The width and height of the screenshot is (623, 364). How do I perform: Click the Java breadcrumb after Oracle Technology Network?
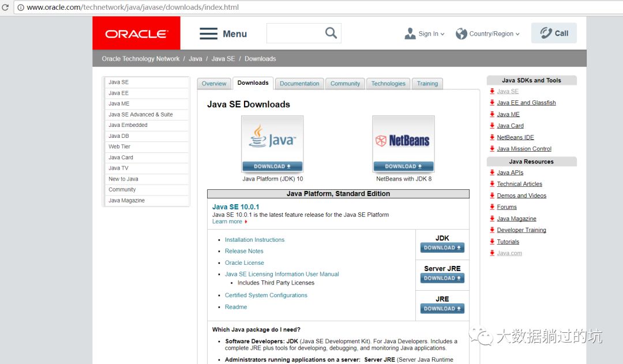(195, 58)
